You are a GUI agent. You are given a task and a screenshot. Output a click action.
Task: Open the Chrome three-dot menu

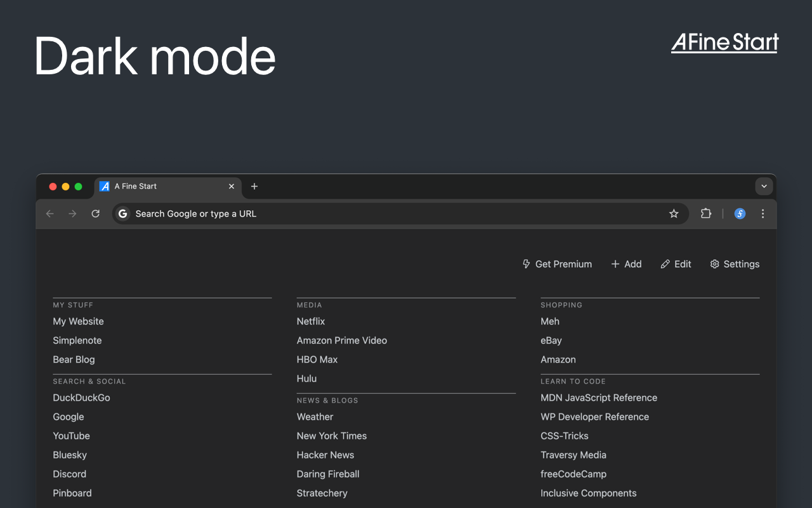click(763, 214)
